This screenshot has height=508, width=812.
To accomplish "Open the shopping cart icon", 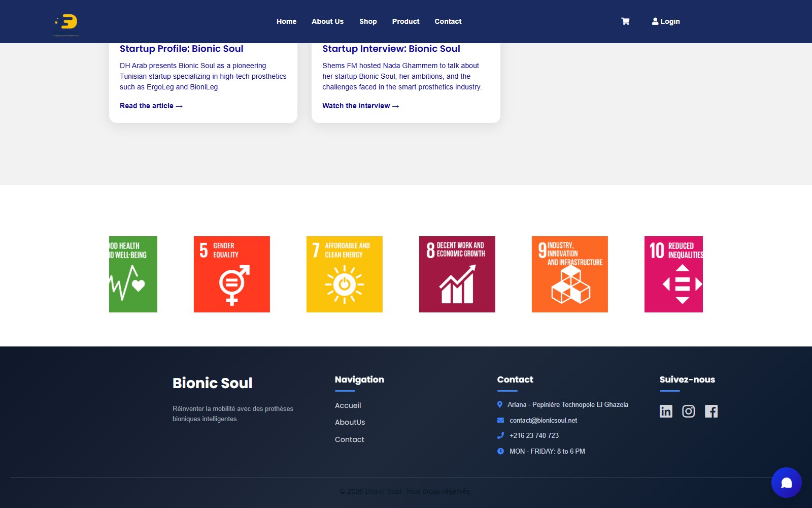I will click(x=625, y=21).
